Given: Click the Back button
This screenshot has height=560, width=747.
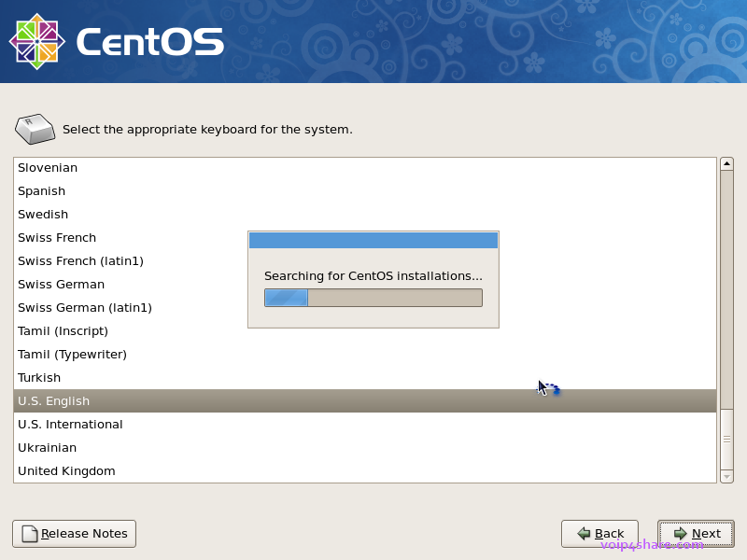Looking at the screenshot, I should click(599, 533).
